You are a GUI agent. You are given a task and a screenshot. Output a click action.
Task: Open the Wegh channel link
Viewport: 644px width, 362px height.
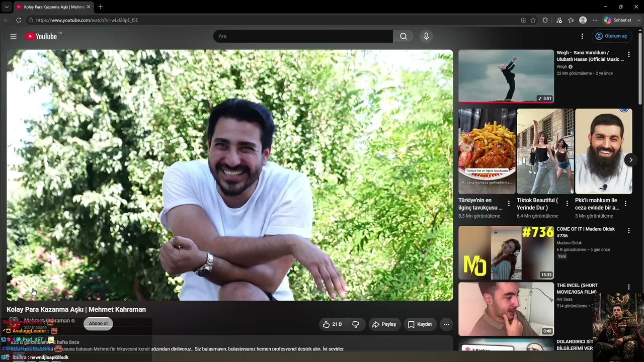tap(561, 67)
